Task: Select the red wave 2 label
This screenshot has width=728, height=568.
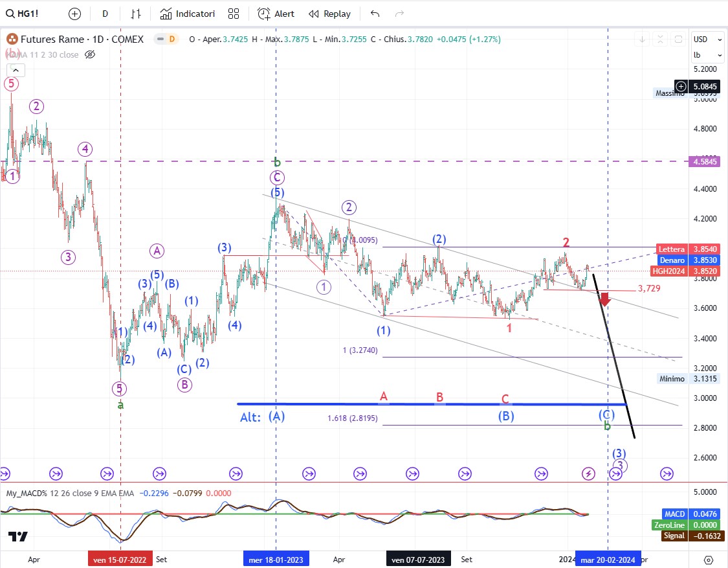Action: point(566,242)
